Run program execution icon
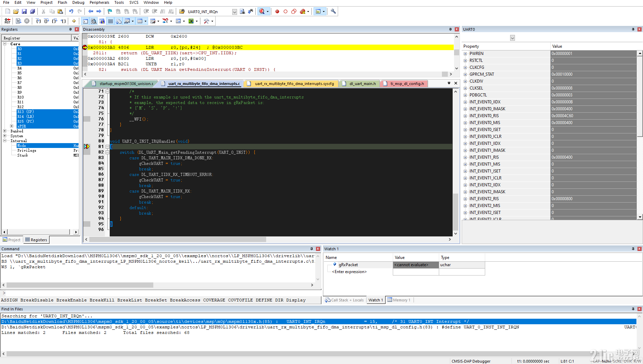Viewport: 643px width, 364px height. pos(19,21)
